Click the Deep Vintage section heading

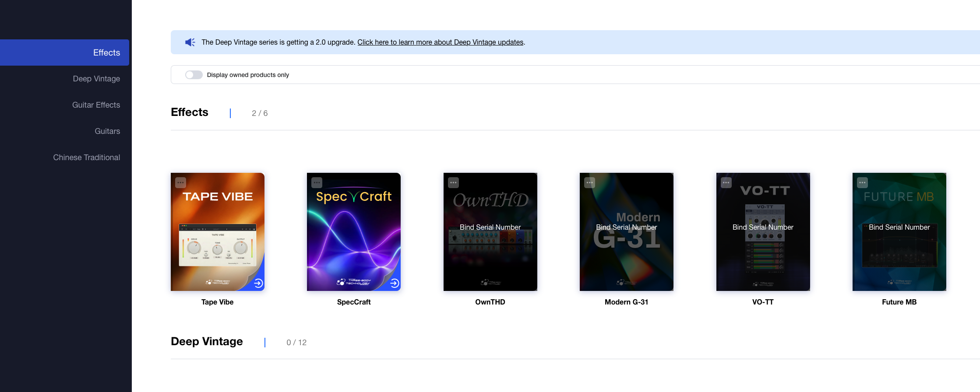(x=207, y=342)
